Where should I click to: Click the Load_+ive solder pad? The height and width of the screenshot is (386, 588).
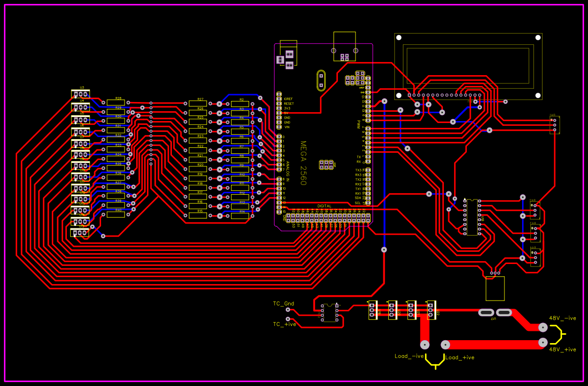(445, 345)
